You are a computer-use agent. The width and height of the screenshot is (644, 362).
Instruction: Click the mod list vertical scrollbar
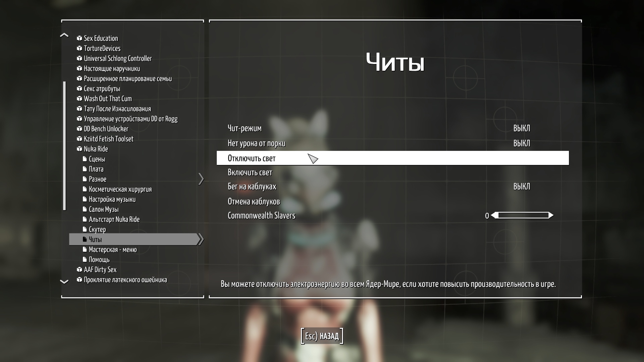64,146
